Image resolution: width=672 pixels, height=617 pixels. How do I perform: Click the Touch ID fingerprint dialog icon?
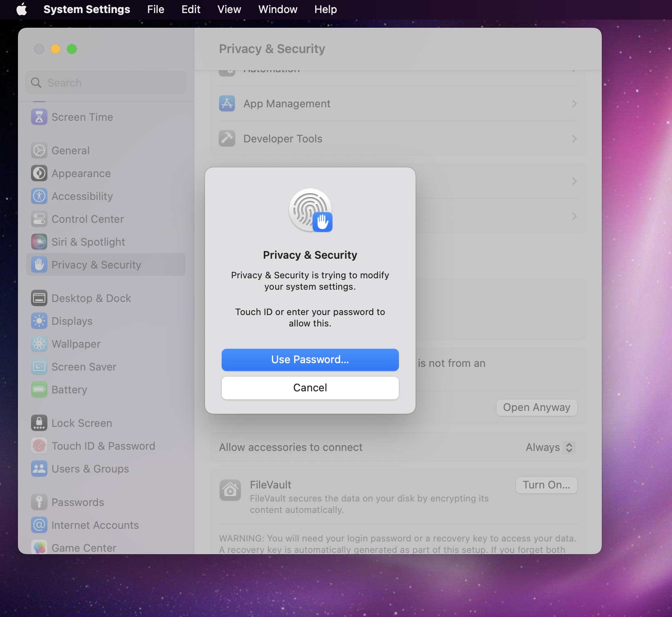tap(310, 210)
